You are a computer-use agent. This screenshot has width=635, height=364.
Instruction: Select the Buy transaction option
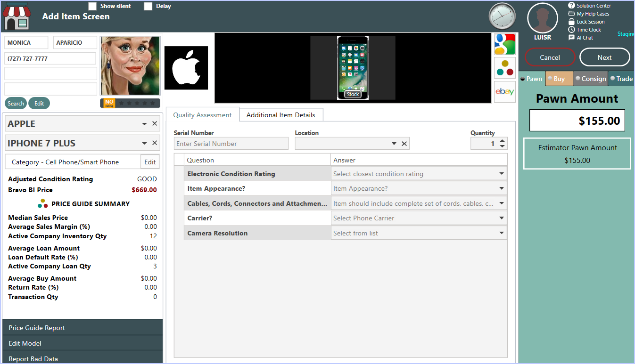(559, 79)
